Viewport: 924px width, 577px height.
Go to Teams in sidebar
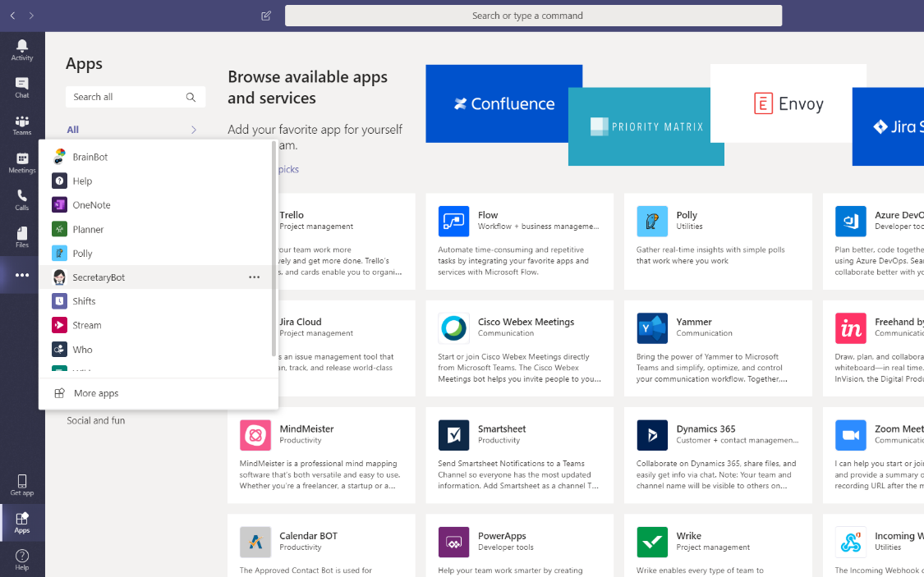(x=22, y=125)
